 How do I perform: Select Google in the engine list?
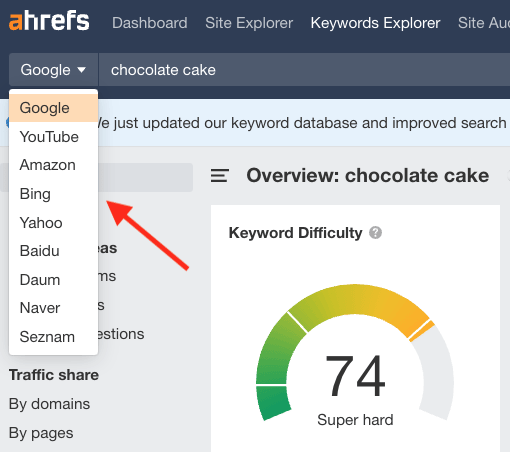tap(54, 108)
